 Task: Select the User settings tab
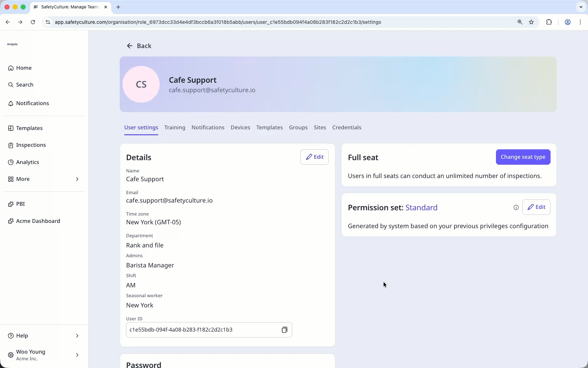point(141,128)
